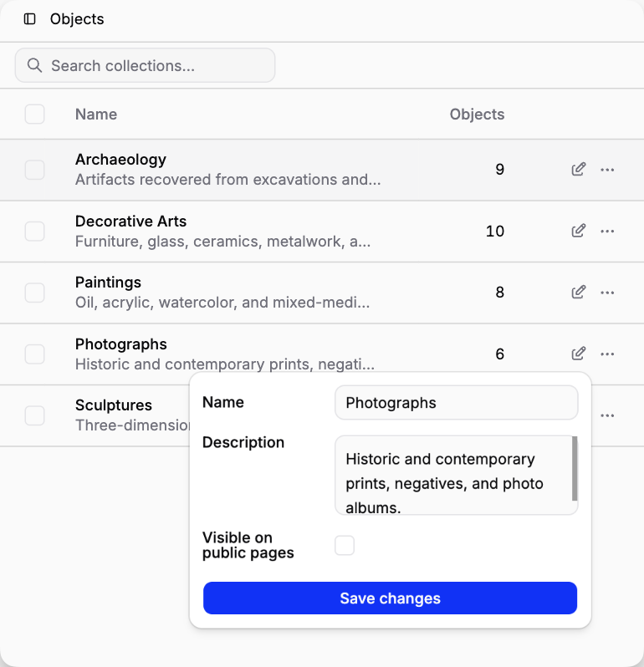
Task: Show more actions for Paintings row
Action: pos(607,293)
